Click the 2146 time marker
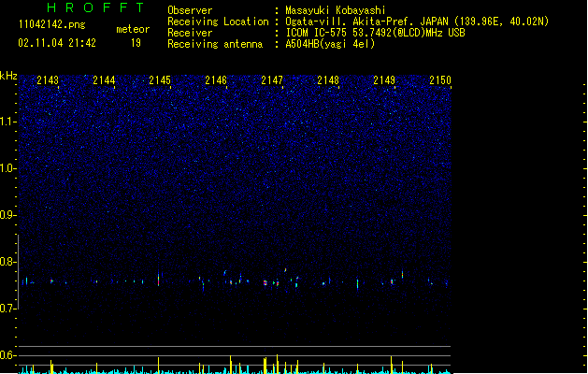The image size is (588, 374). pyautogui.click(x=216, y=80)
